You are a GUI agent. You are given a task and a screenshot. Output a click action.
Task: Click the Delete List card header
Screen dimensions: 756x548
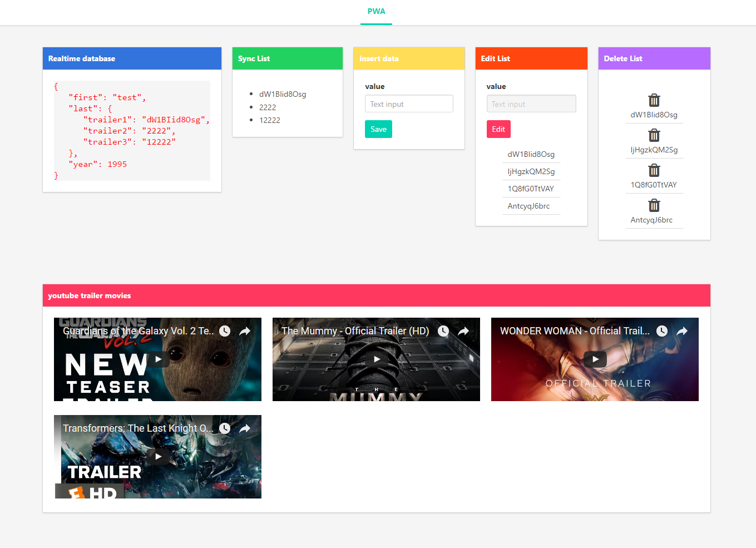click(x=654, y=58)
